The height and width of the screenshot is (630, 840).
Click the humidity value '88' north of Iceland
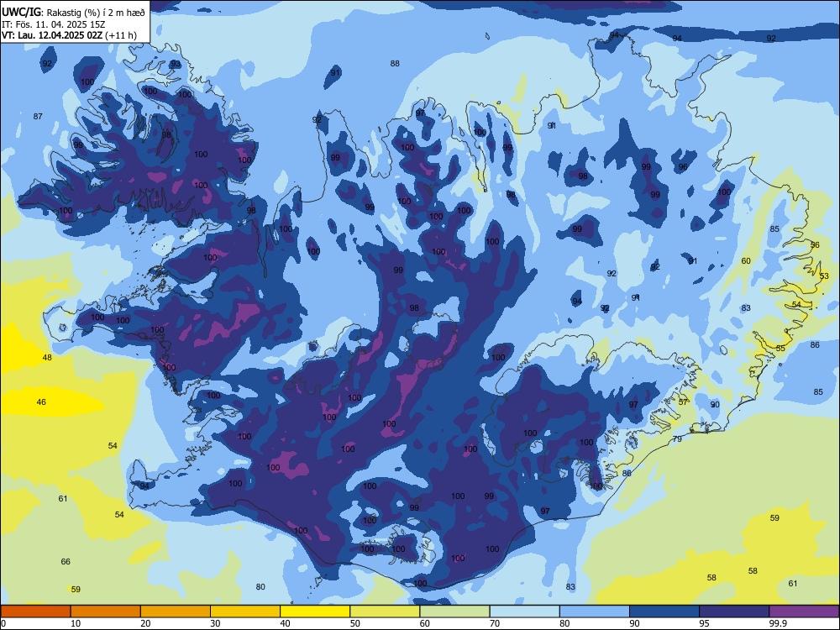(x=395, y=63)
